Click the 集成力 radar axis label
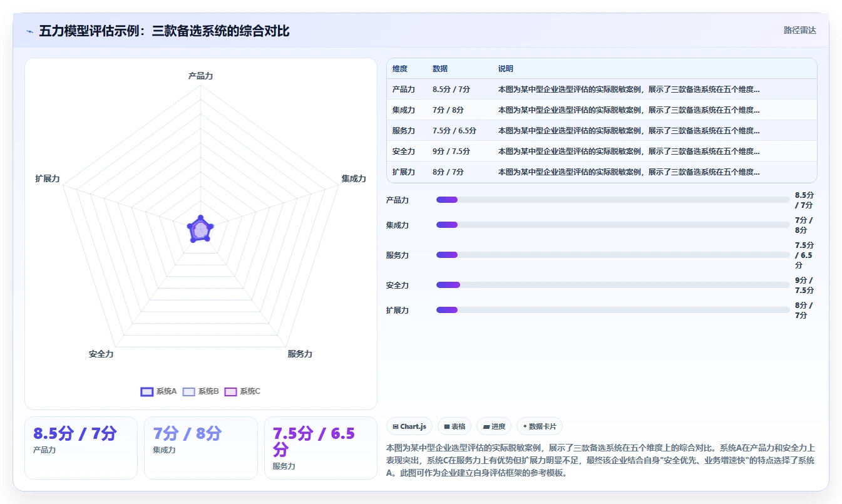 354,178
